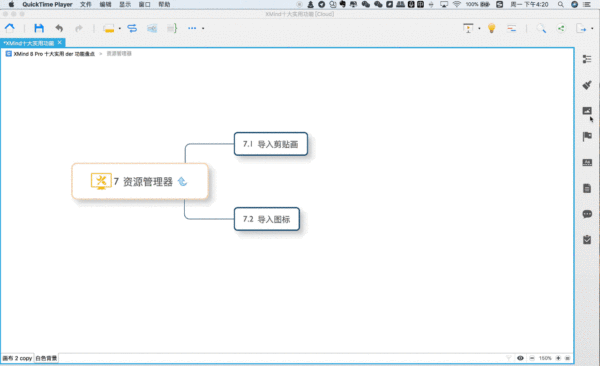This screenshot has height=366, width=600.
Task: Undo the last action
Action: [x=59, y=28]
